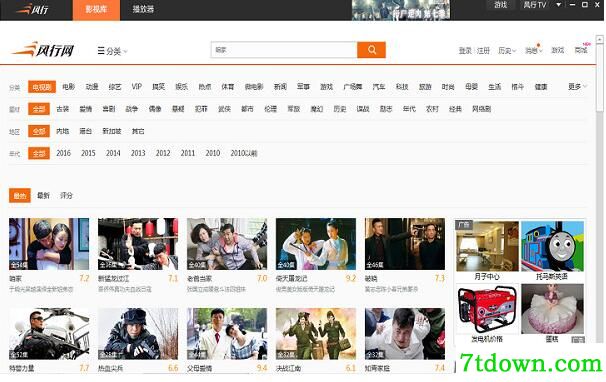Sort results by 评分
The width and height of the screenshot is (606, 382).
click(66, 195)
